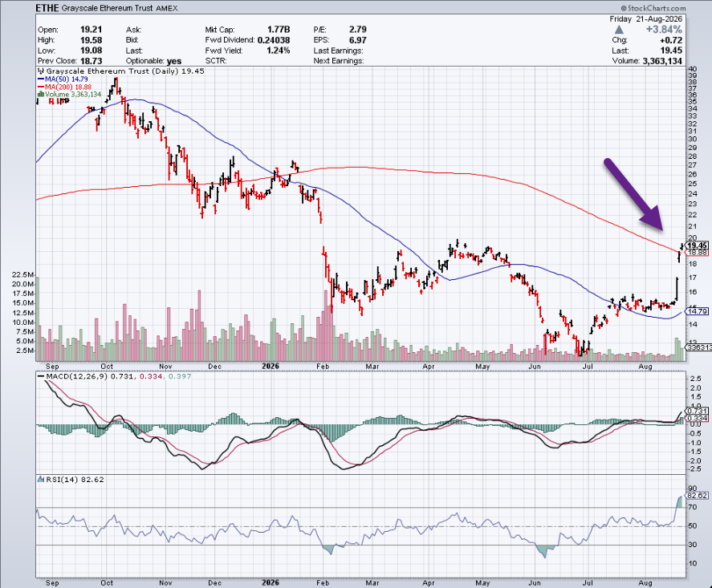Viewport: 712px width, 588px height.
Task: Click the AMEX exchange label
Action: coord(167,8)
